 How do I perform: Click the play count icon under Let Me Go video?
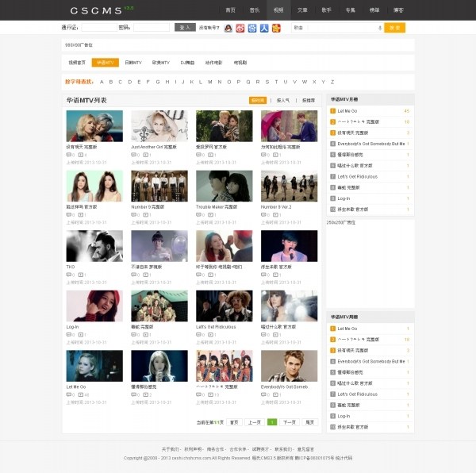[x=80, y=394]
